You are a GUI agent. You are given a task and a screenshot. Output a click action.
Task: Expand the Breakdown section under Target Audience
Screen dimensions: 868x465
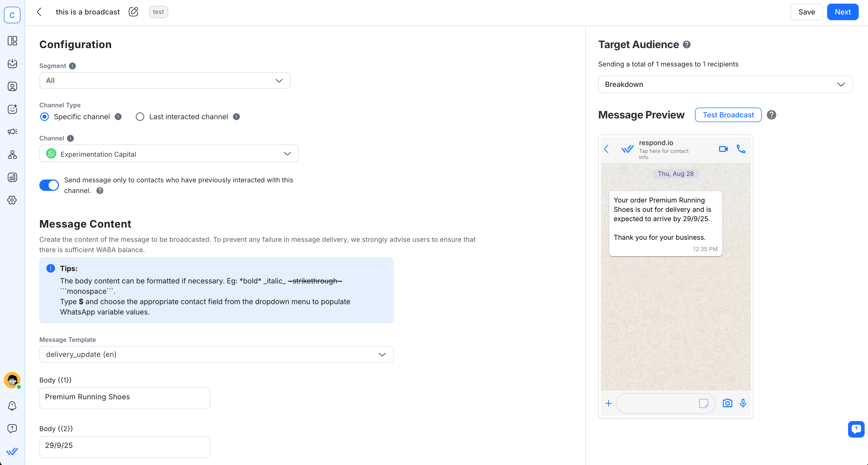click(725, 84)
